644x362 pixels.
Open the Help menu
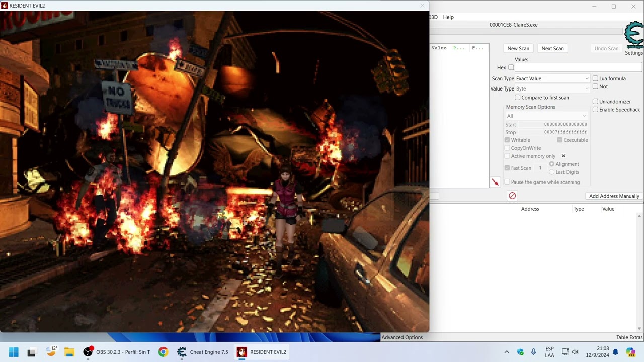448,17
